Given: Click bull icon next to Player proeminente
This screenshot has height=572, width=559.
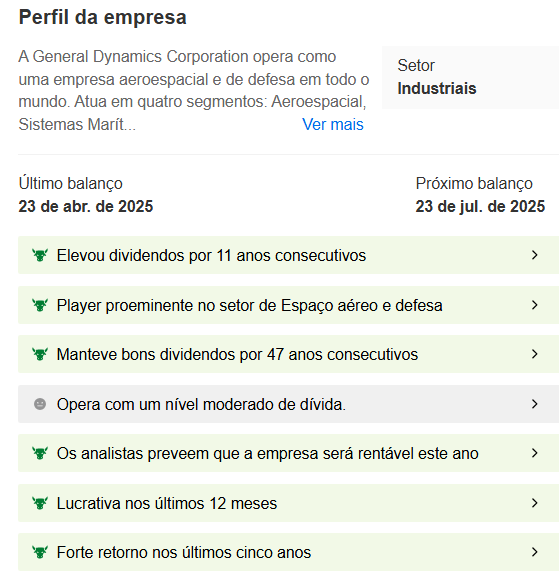Looking at the screenshot, I should 40,305.
